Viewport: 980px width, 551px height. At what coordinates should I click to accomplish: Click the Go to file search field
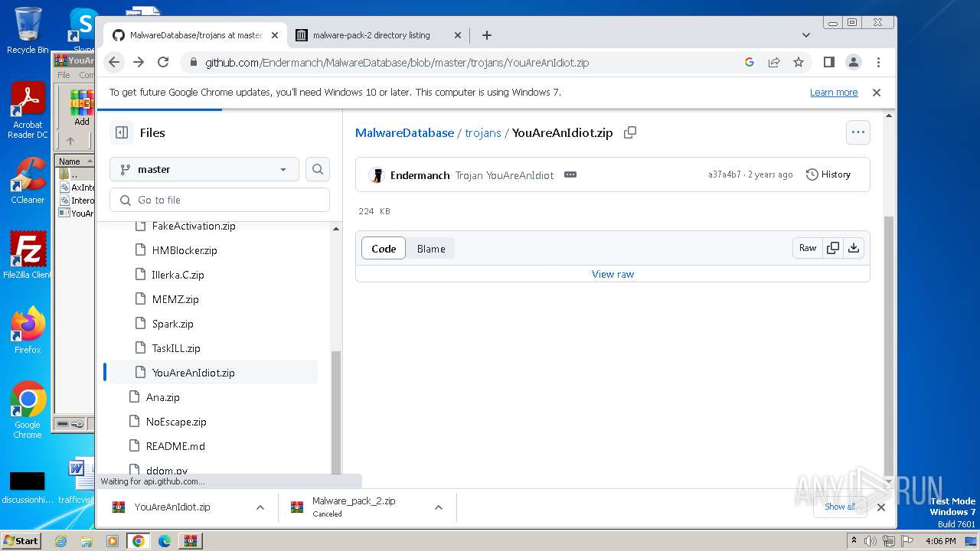coord(220,200)
